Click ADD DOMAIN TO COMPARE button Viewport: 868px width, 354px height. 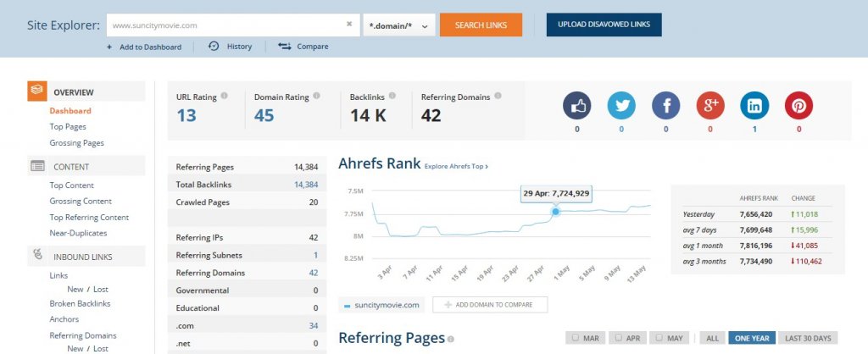(490, 305)
